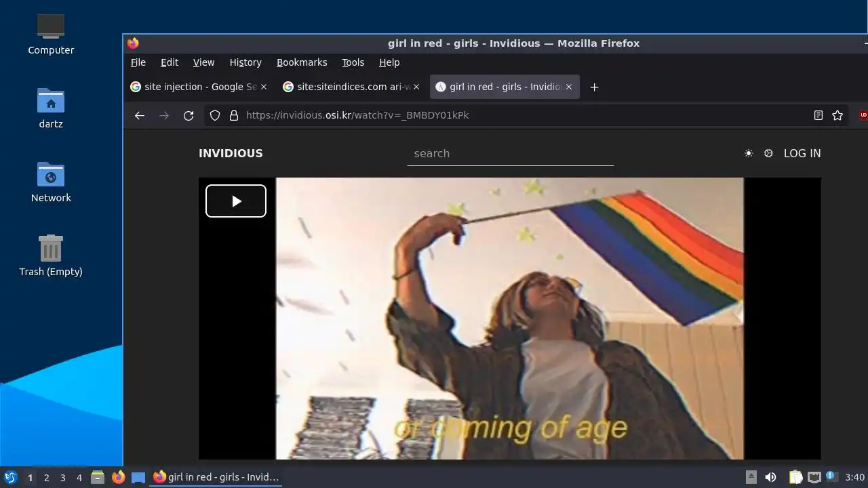Bookmark this page with the star
The width and height of the screenshot is (868, 488).
[837, 115]
